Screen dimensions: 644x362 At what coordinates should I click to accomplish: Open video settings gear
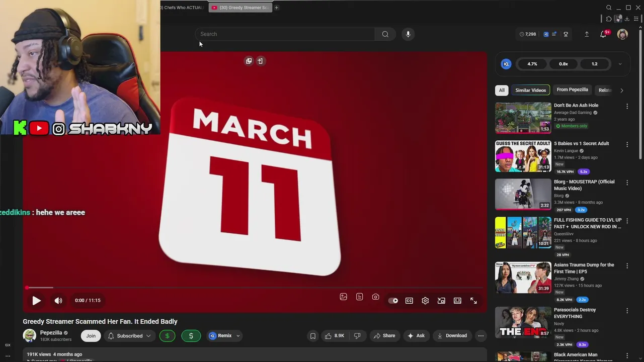click(x=425, y=301)
